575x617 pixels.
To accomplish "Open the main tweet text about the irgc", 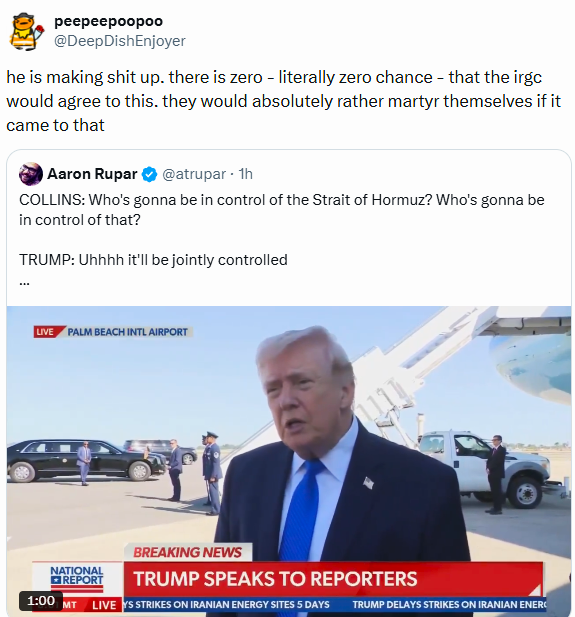I will pyautogui.click(x=283, y=101).
